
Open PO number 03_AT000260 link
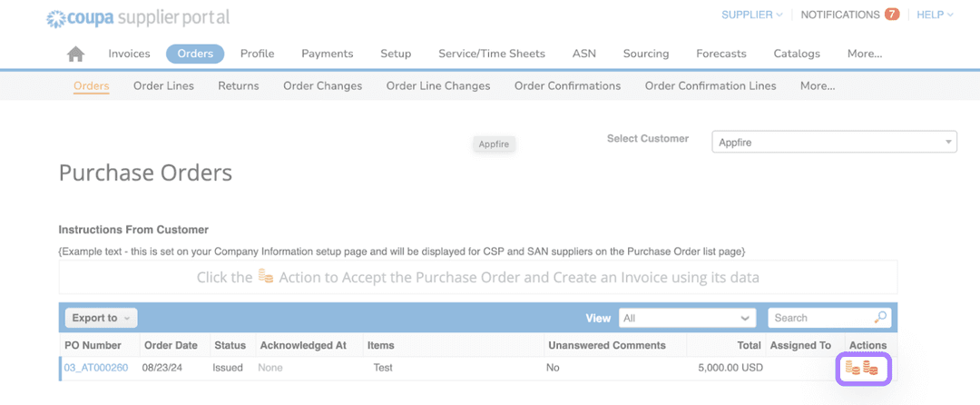point(95,368)
